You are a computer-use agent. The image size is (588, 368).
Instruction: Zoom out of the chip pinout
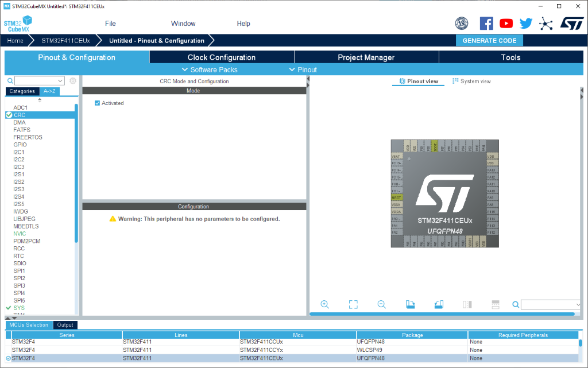381,304
